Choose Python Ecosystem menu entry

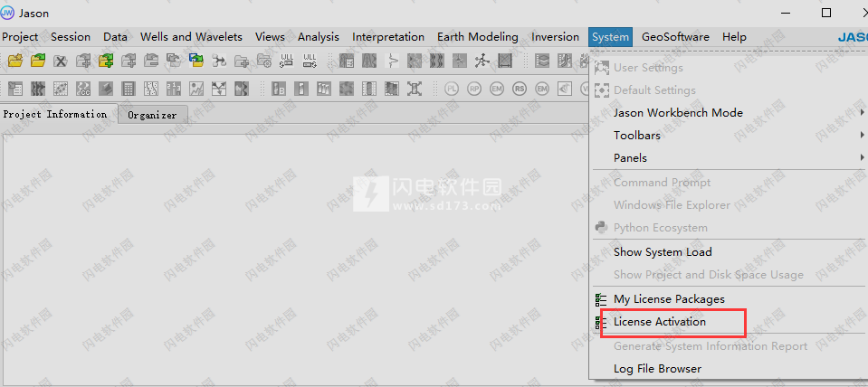tap(728, 228)
